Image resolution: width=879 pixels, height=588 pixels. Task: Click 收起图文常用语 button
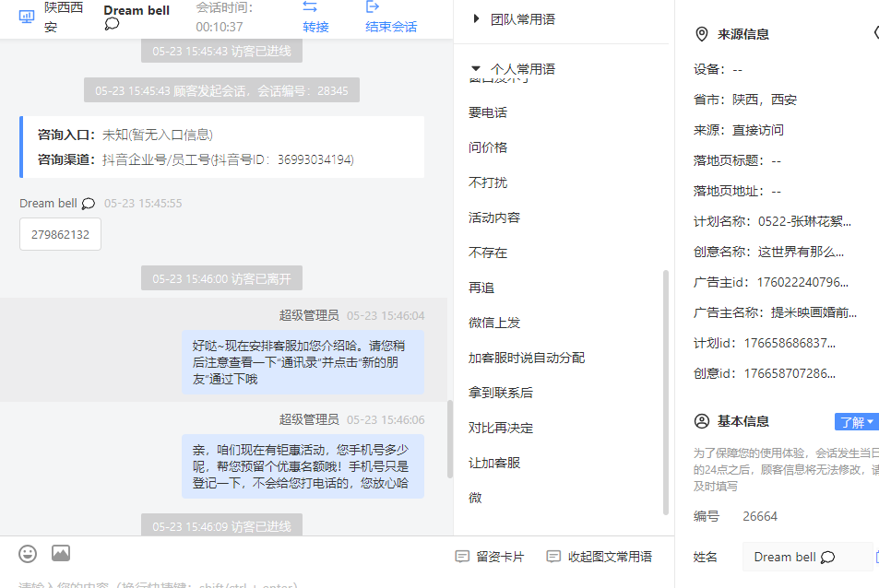600,557
